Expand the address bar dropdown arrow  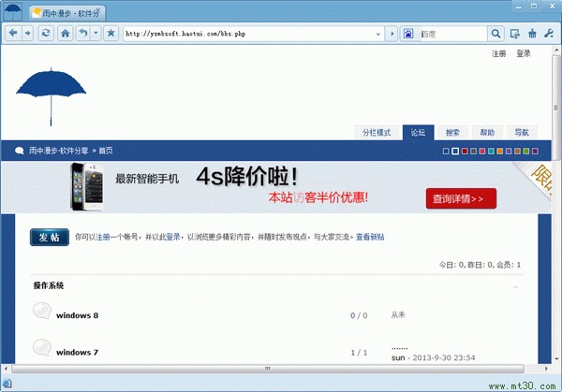pyautogui.click(x=378, y=34)
